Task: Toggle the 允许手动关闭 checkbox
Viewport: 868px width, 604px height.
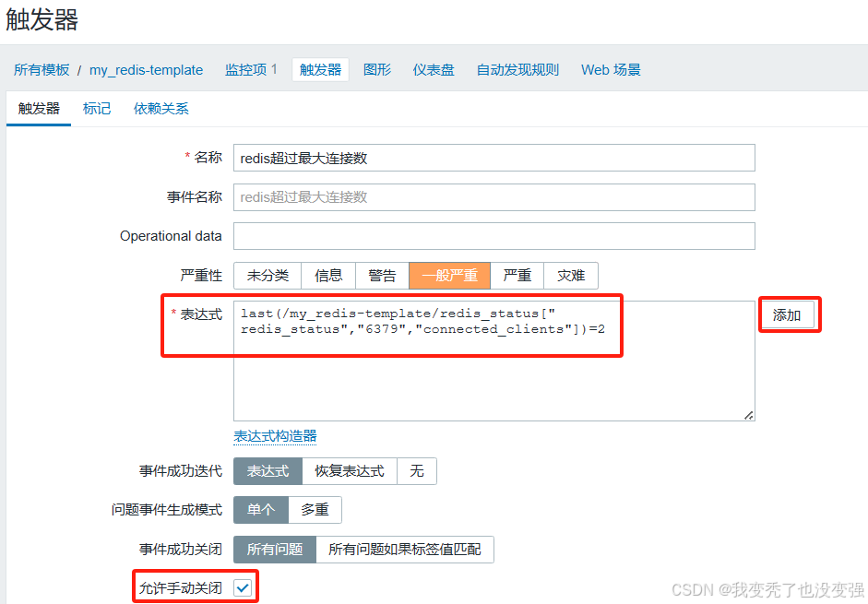Action: (243, 588)
